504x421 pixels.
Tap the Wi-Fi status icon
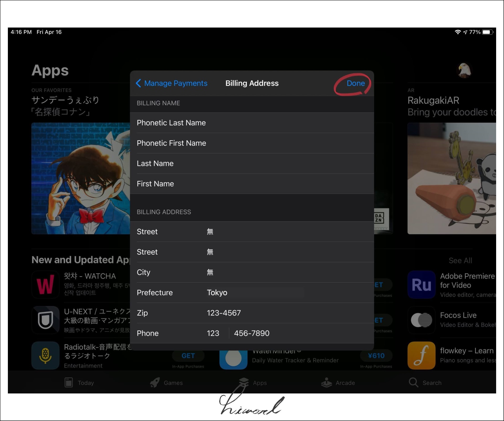[x=458, y=32]
